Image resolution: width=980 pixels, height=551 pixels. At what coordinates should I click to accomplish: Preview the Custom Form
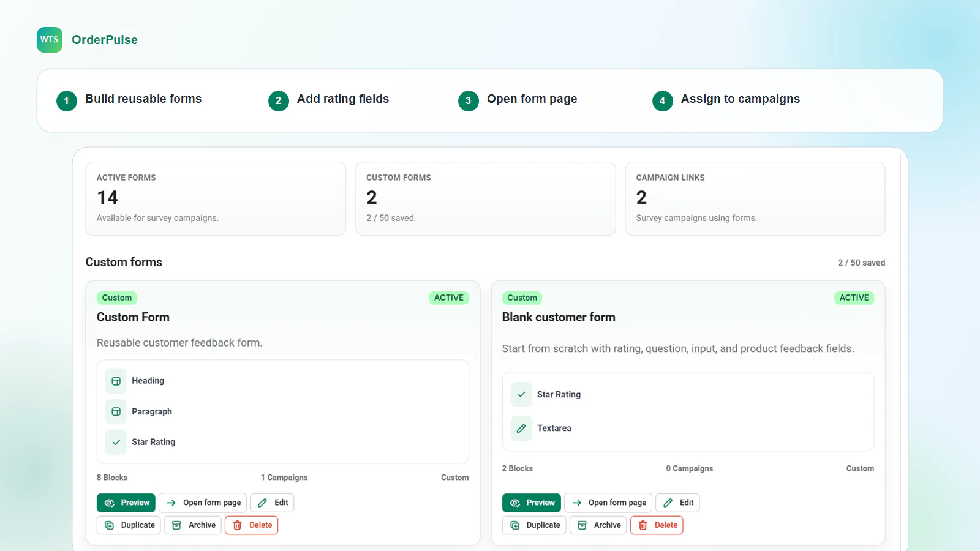click(x=126, y=503)
